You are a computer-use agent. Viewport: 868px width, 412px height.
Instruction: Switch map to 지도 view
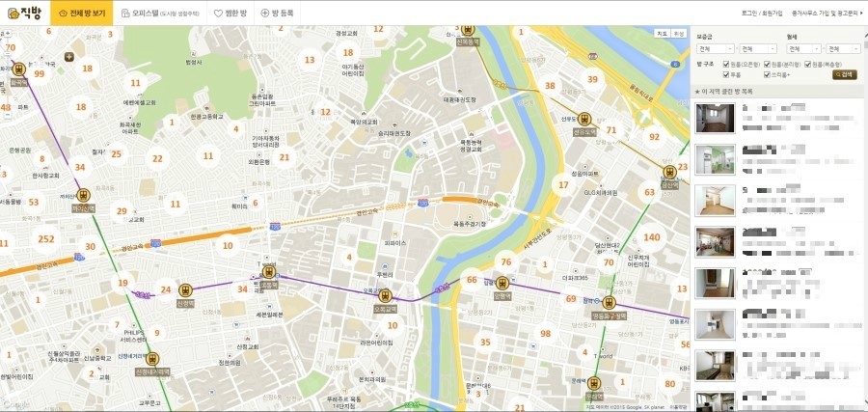[x=662, y=33]
